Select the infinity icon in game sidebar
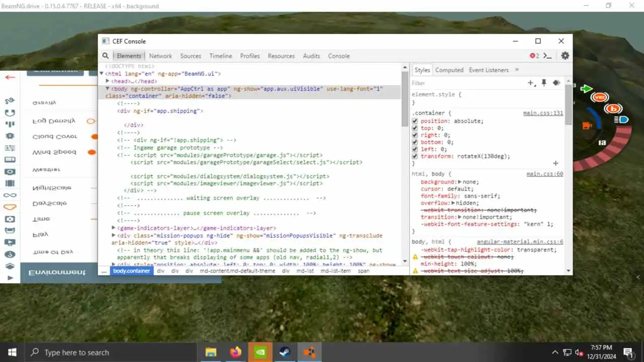This screenshot has height=362, width=644. click(x=10, y=195)
